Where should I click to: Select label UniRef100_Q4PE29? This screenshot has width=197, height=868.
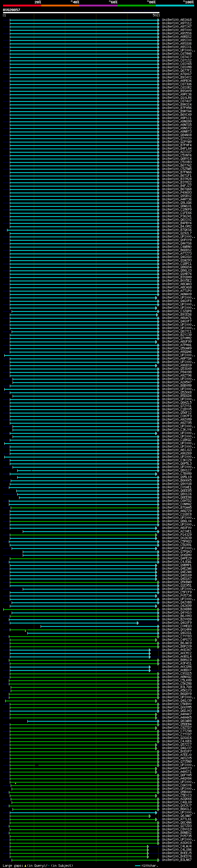(x=177, y=558)
